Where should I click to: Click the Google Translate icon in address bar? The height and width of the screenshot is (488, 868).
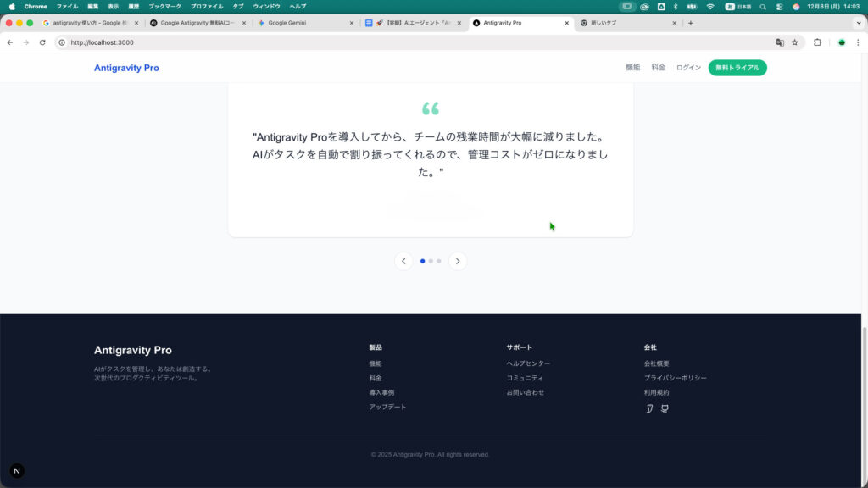780,42
